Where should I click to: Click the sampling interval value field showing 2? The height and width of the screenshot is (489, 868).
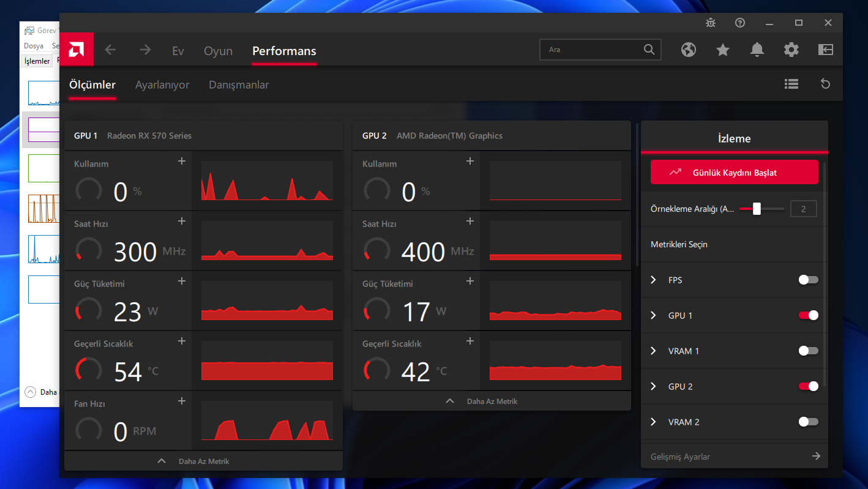tap(804, 209)
